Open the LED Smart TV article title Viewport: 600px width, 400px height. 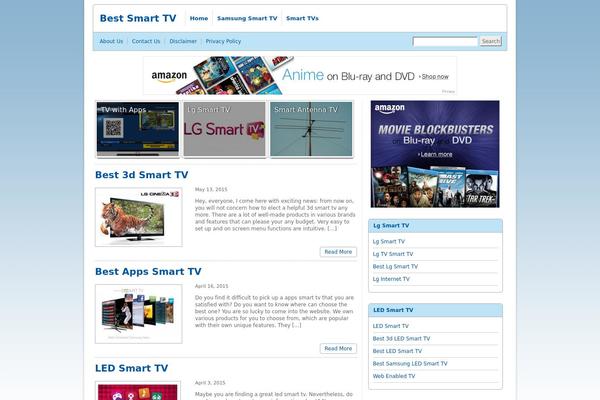131,368
